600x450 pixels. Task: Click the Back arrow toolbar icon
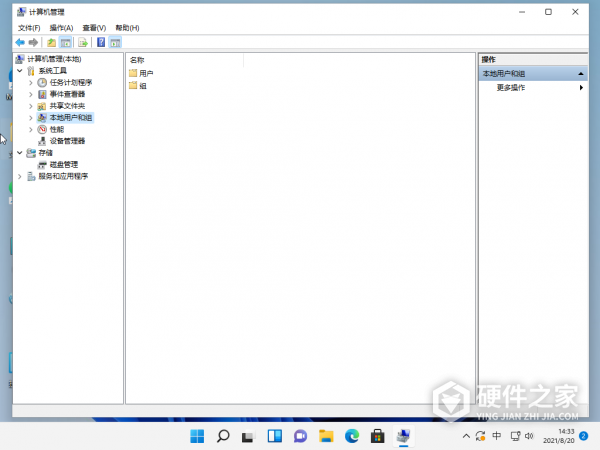point(20,42)
